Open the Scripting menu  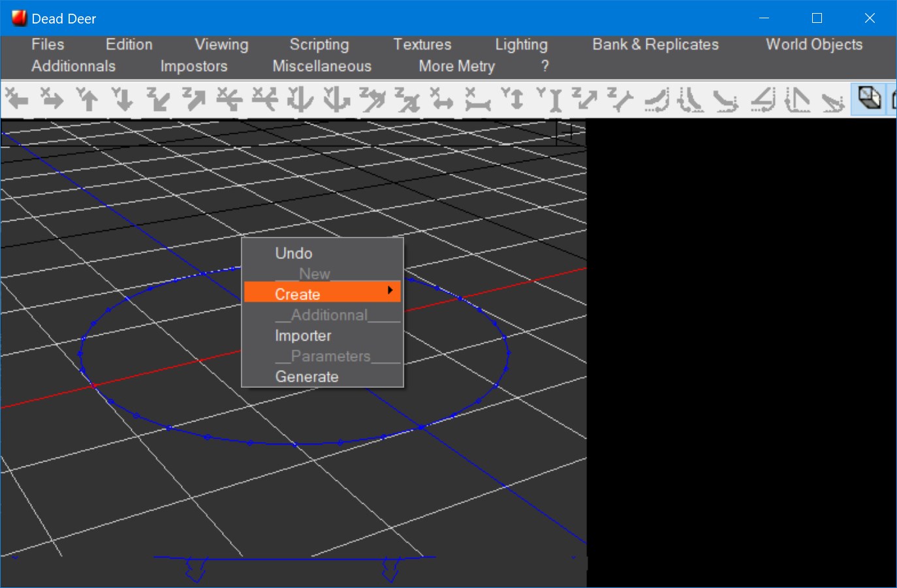tap(319, 44)
